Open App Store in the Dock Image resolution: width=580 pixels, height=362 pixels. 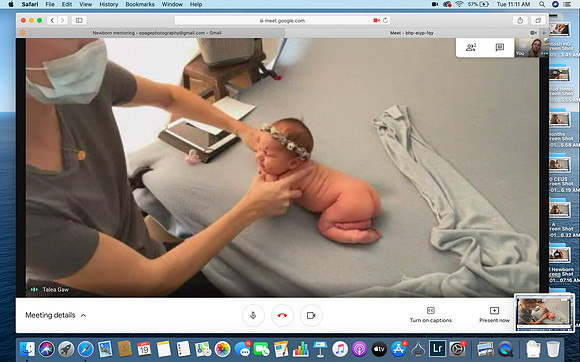point(398,349)
